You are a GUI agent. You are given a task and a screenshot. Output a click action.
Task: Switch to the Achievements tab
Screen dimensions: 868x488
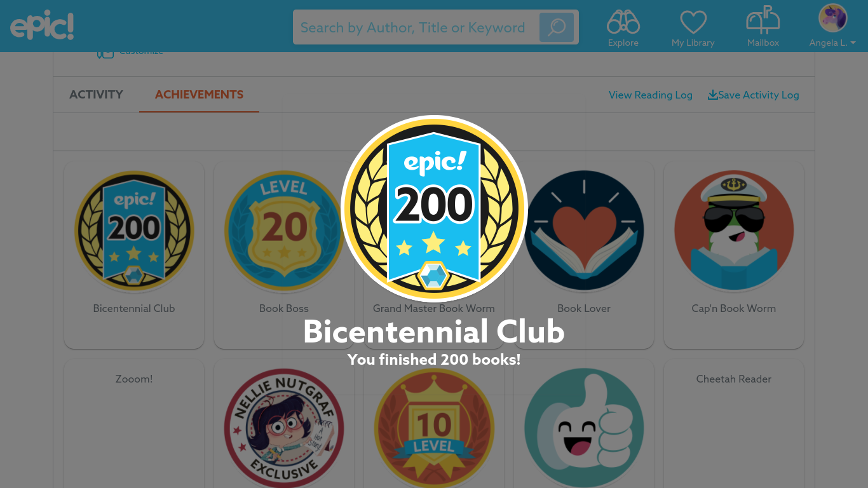coord(199,95)
